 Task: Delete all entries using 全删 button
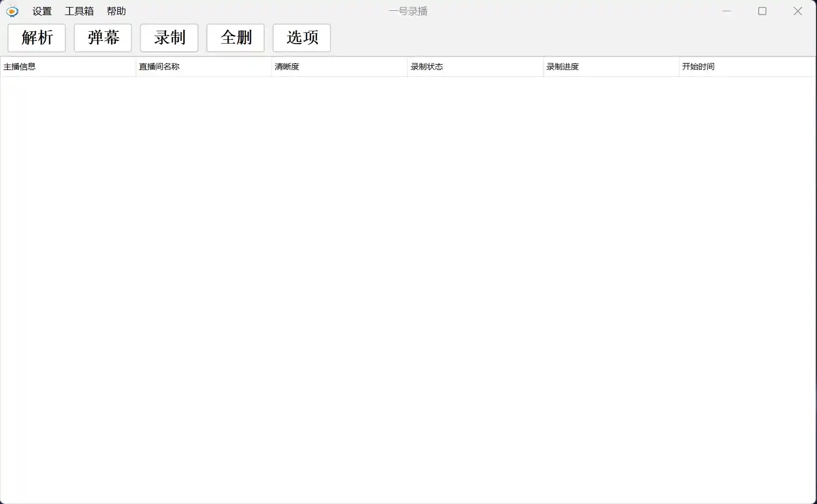click(x=236, y=38)
